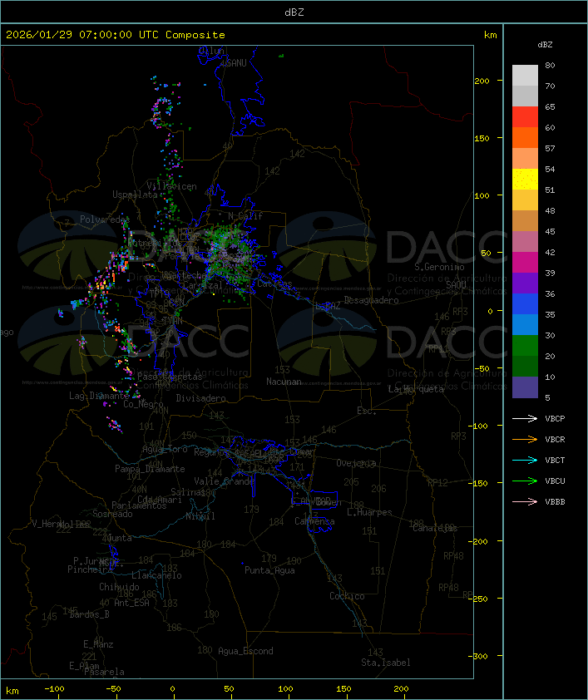Click the light gray 70-80 dBZ swatch
588x700 pixels.
click(x=525, y=75)
